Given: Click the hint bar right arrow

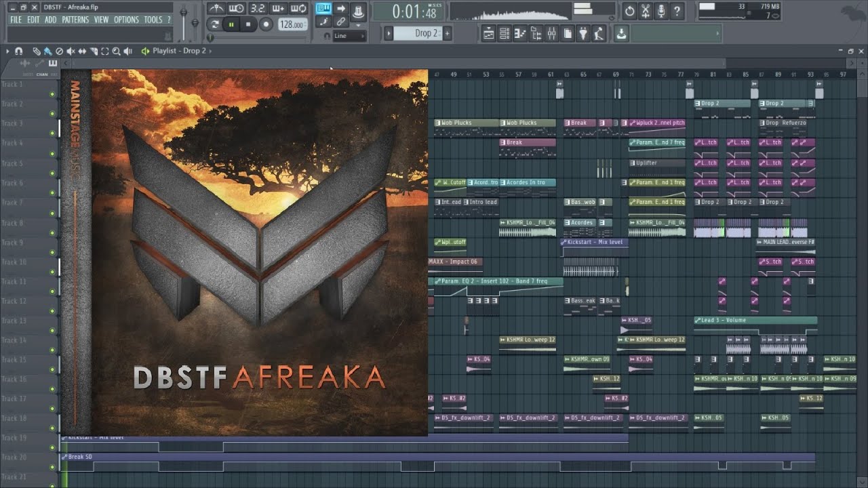Looking at the screenshot, I should [x=717, y=33].
